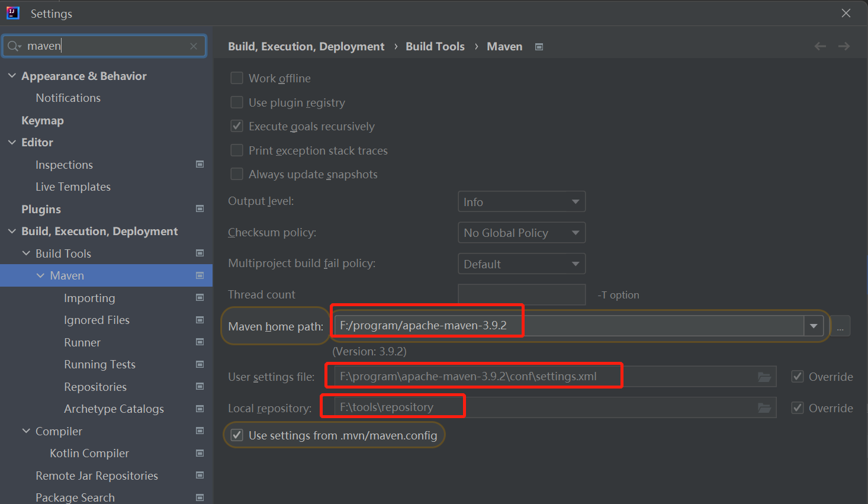The width and height of the screenshot is (868, 504).
Task: Open Checksum policy No Global Policy dropdown
Action: (x=522, y=233)
